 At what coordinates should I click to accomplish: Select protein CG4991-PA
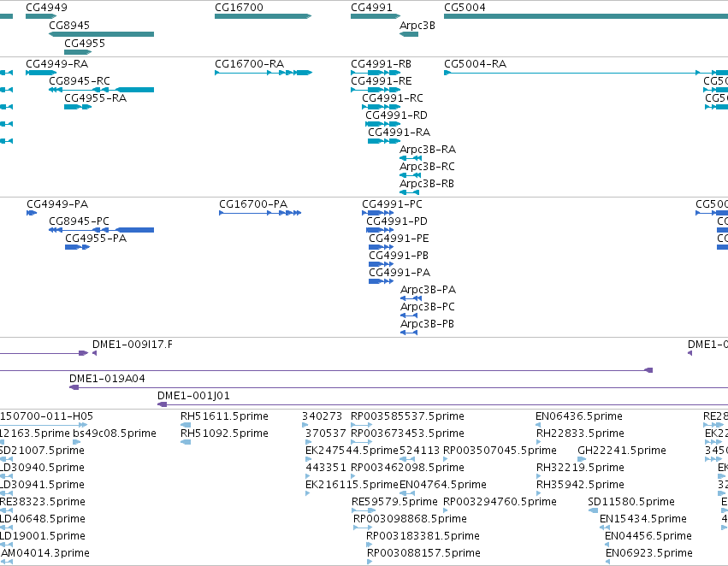[400, 273]
